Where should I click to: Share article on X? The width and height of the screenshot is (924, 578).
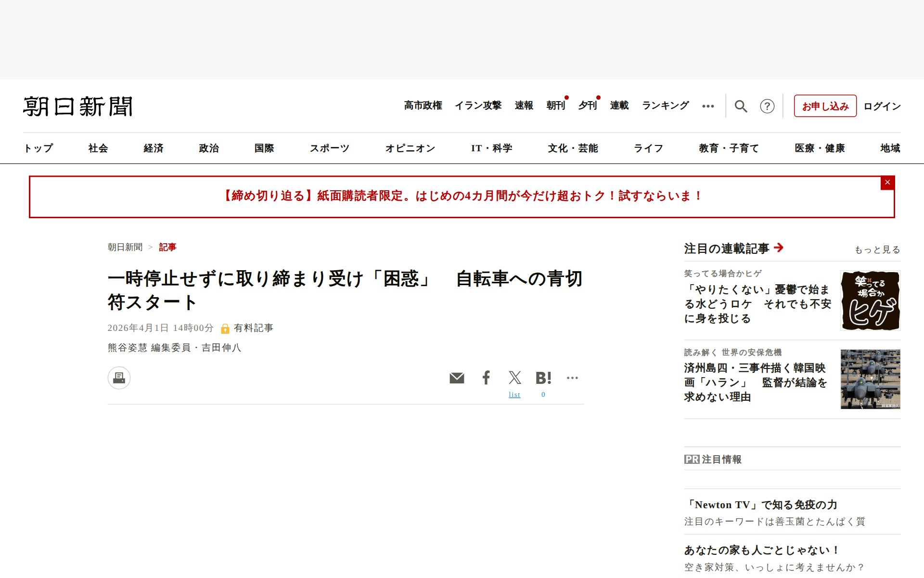[x=514, y=378]
